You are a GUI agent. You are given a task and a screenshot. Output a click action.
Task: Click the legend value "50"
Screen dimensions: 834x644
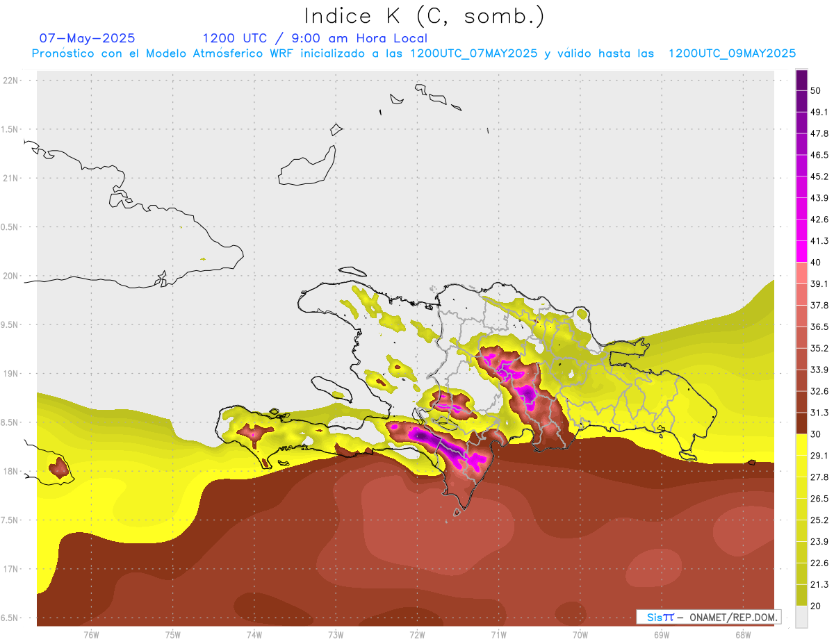pyautogui.click(x=816, y=91)
